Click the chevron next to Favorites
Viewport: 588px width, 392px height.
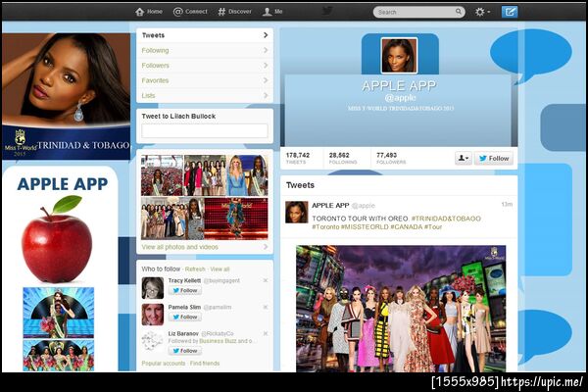tap(266, 80)
